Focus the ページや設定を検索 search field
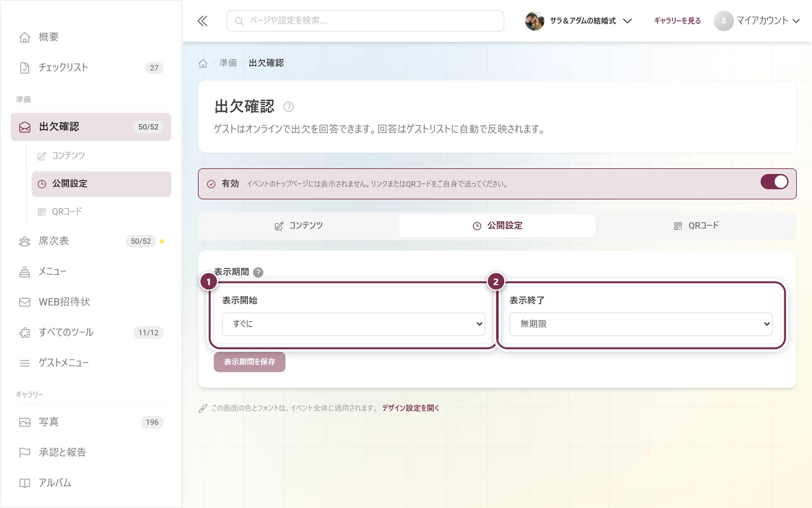 point(365,21)
